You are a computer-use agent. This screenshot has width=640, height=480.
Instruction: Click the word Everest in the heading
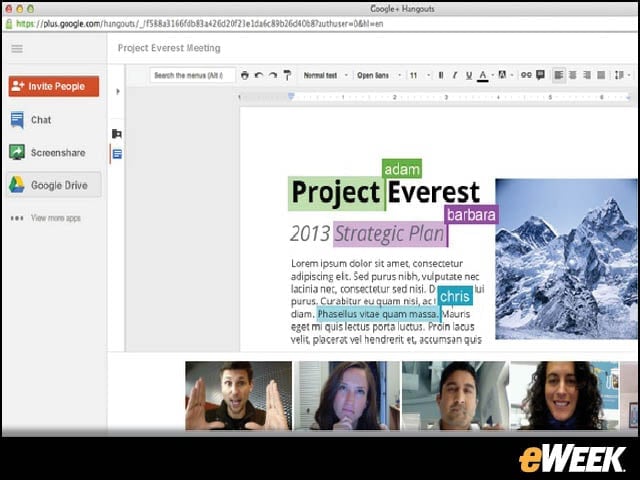point(433,193)
